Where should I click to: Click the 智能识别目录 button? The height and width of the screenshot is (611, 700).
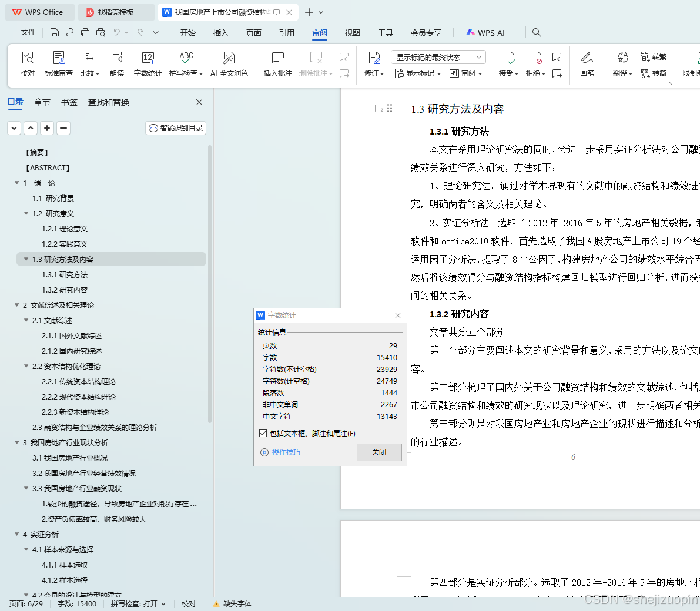click(176, 128)
